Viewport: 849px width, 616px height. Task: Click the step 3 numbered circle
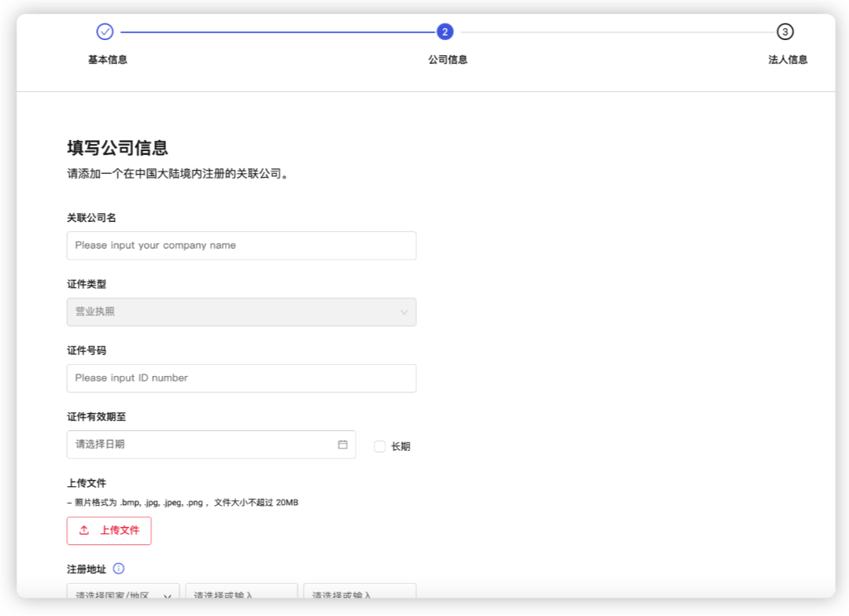pos(784,31)
